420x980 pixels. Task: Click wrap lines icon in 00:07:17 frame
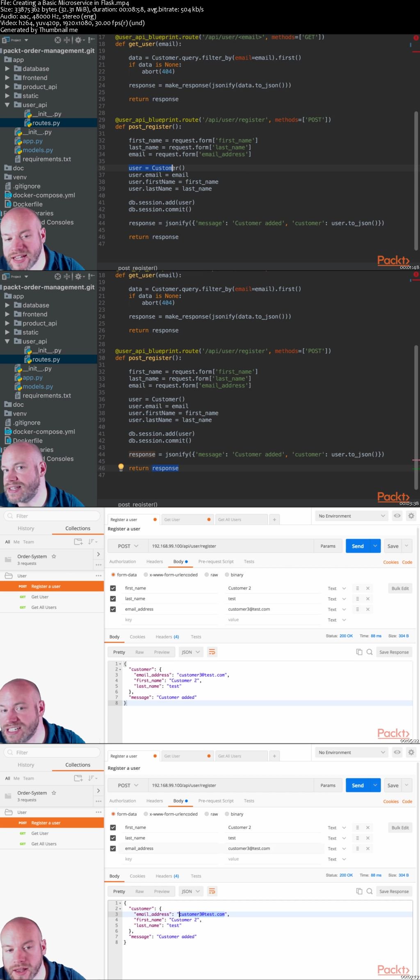coord(212,891)
